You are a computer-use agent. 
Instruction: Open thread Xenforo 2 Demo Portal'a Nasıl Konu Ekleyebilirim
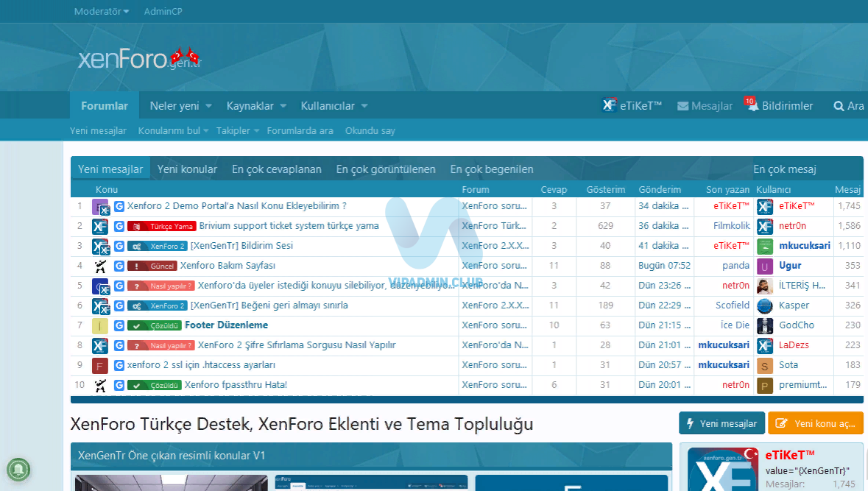point(237,206)
